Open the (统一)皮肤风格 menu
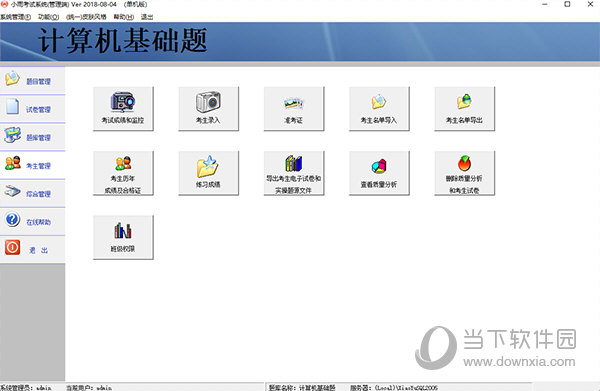Viewport: 600px width, 391px height. click(86, 17)
